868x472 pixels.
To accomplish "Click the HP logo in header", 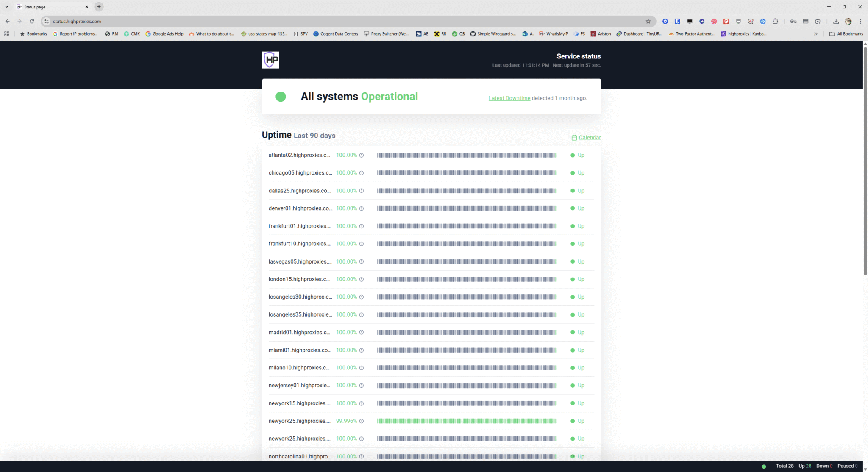I will [270, 60].
